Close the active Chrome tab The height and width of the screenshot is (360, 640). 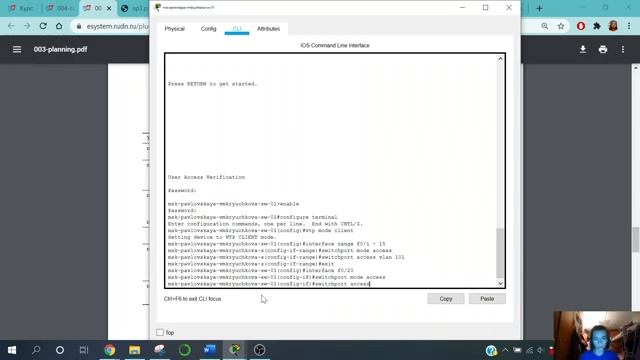109,8
